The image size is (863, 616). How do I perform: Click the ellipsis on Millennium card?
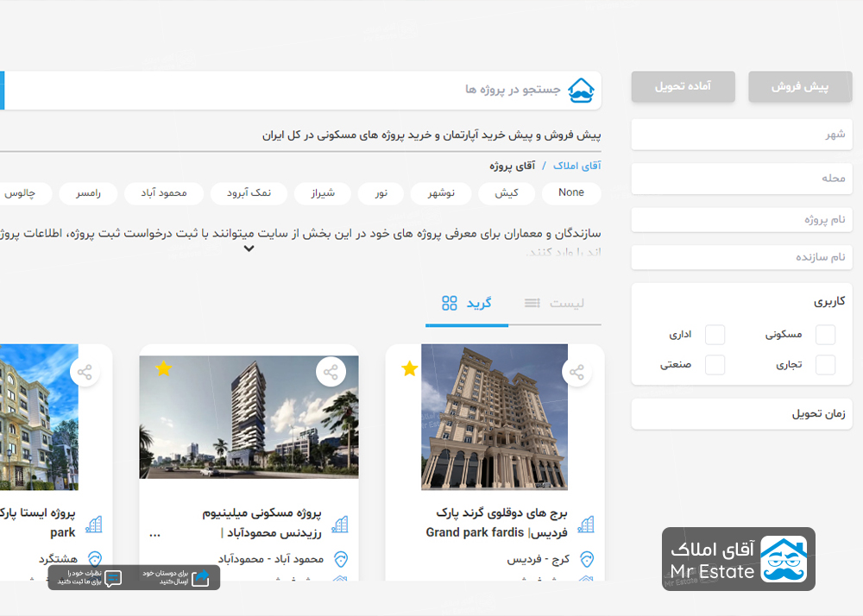click(x=154, y=534)
